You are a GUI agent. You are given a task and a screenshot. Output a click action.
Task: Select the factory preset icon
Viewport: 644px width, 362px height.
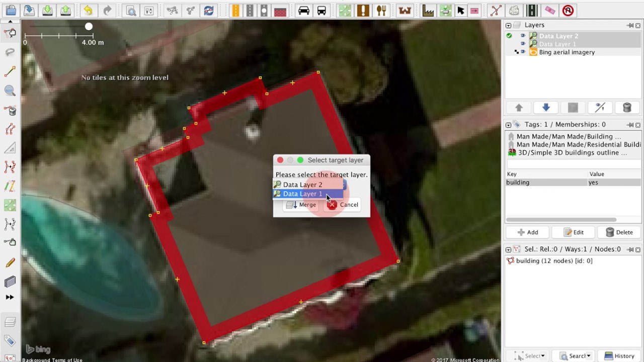click(x=428, y=11)
